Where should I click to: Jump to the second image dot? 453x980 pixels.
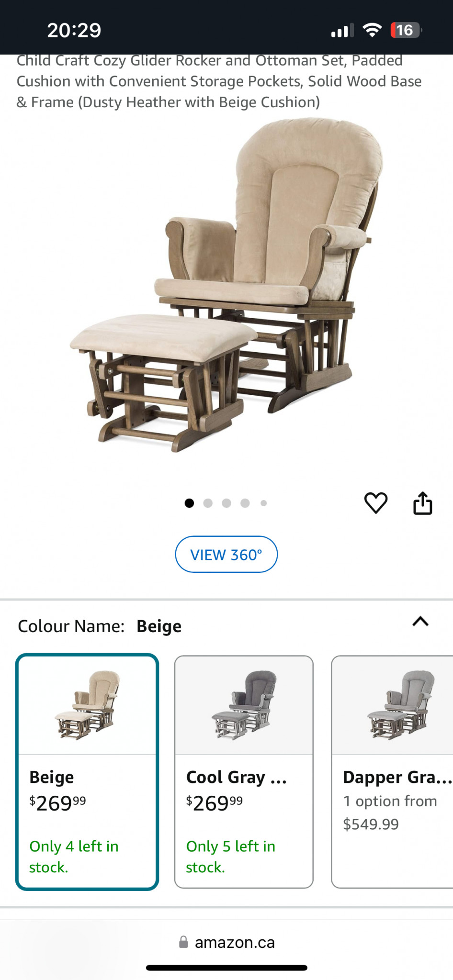pos(208,503)
